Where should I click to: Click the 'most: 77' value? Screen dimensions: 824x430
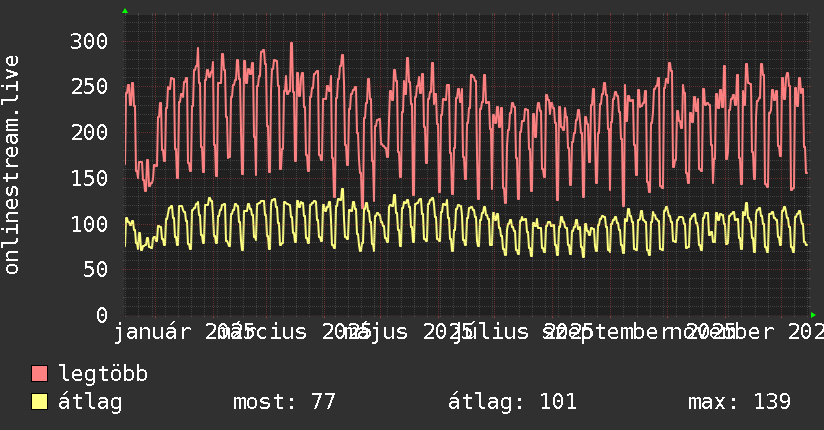pos(284,402)
